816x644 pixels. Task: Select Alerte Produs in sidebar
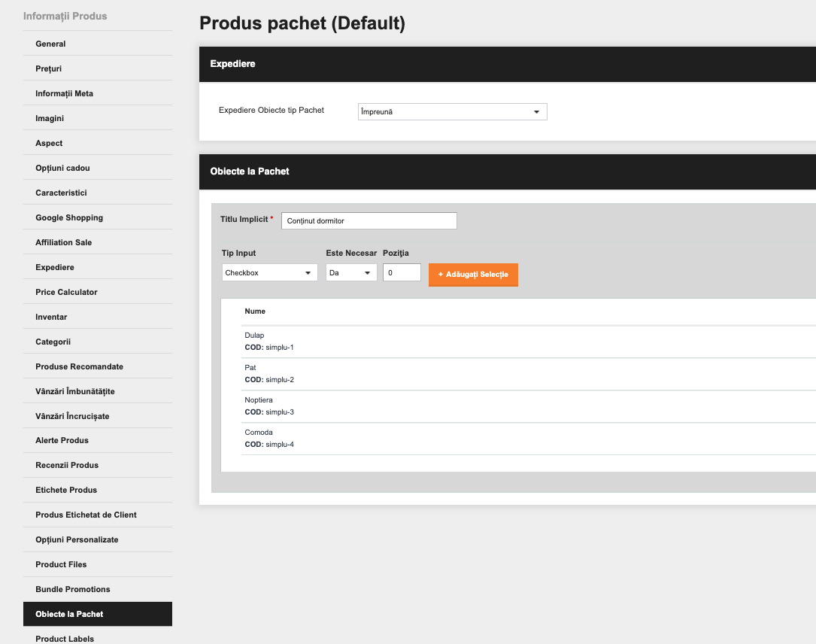click(98, 440)
